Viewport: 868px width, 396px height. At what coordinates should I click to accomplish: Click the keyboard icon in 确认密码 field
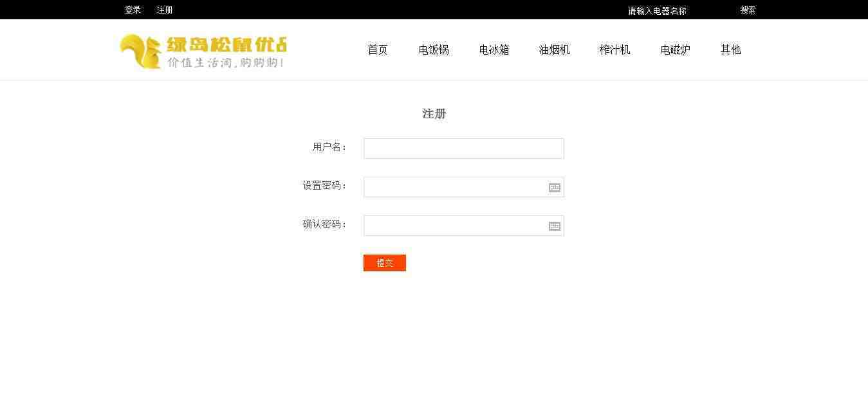[x=555, y=226]
